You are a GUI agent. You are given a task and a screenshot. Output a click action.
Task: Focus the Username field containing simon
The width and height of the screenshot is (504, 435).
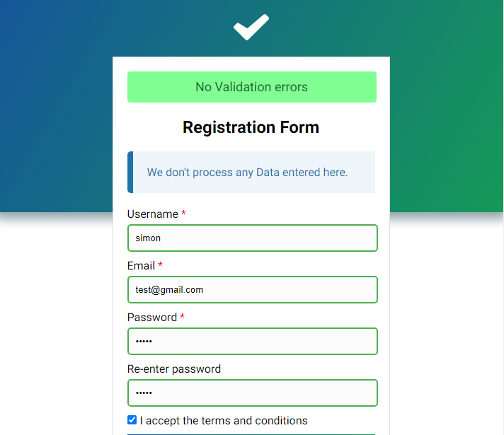tap(252, 238)
